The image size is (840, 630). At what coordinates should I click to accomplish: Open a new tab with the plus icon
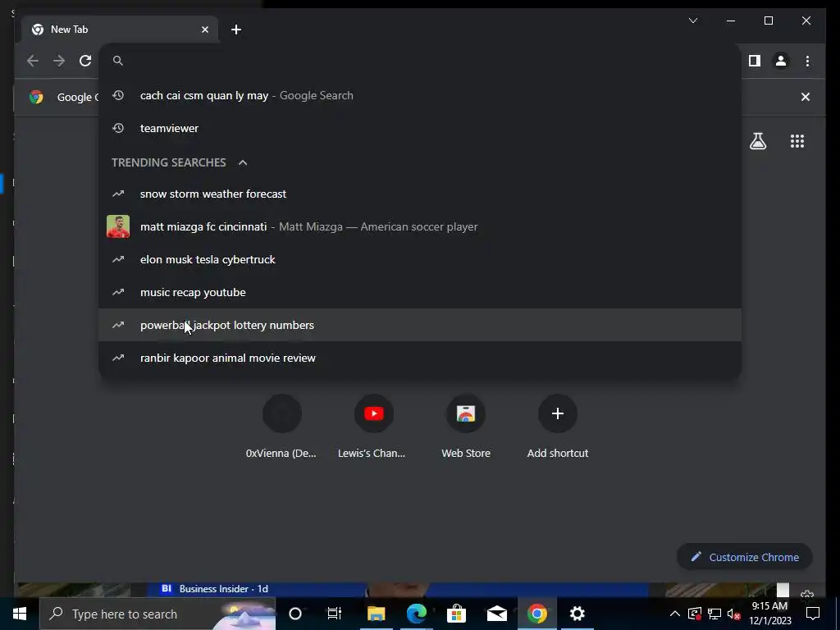pos(236,30)
